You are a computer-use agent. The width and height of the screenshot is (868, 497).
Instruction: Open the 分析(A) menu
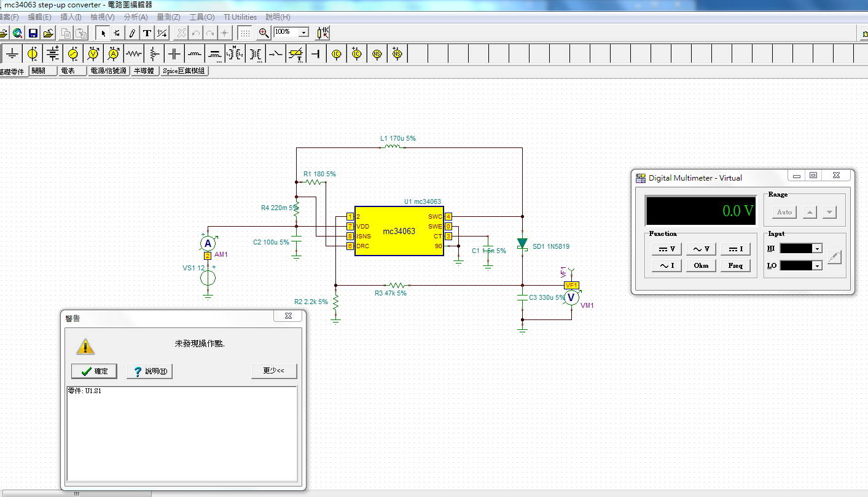tap(135, 17)
